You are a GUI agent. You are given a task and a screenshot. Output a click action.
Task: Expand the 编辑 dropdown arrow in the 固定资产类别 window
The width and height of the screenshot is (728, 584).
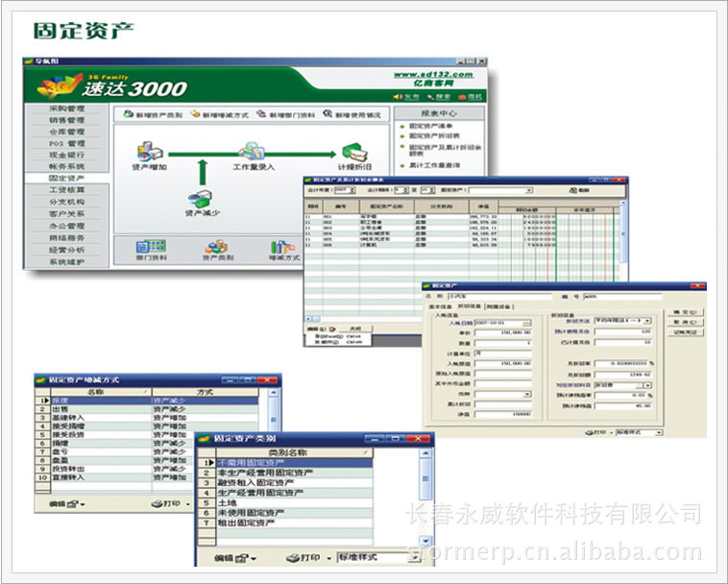254,559
